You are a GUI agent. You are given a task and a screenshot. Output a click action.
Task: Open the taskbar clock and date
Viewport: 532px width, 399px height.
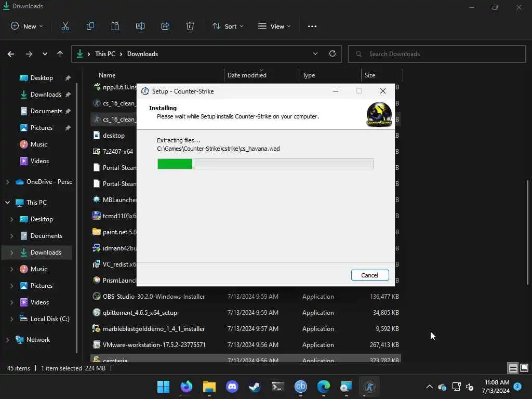[496, 387]
